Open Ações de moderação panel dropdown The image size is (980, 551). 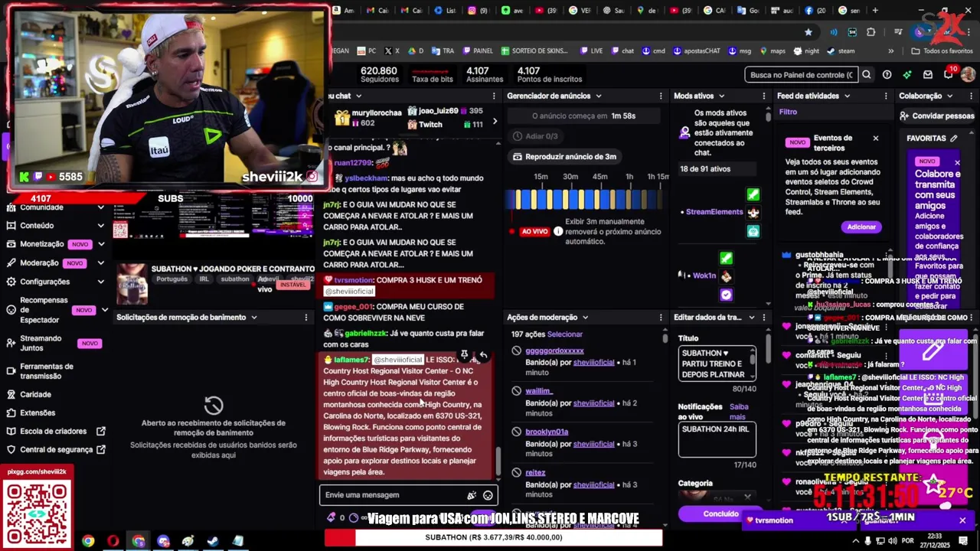[585, 318]
